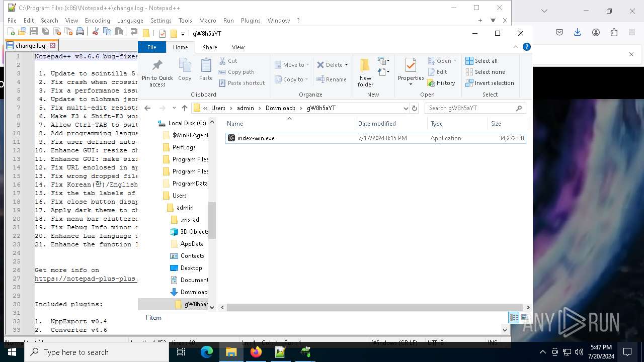Open Microsoft Edge from the taskbar
The width and height of the screenshot is (644, 362).
point(207,352)
